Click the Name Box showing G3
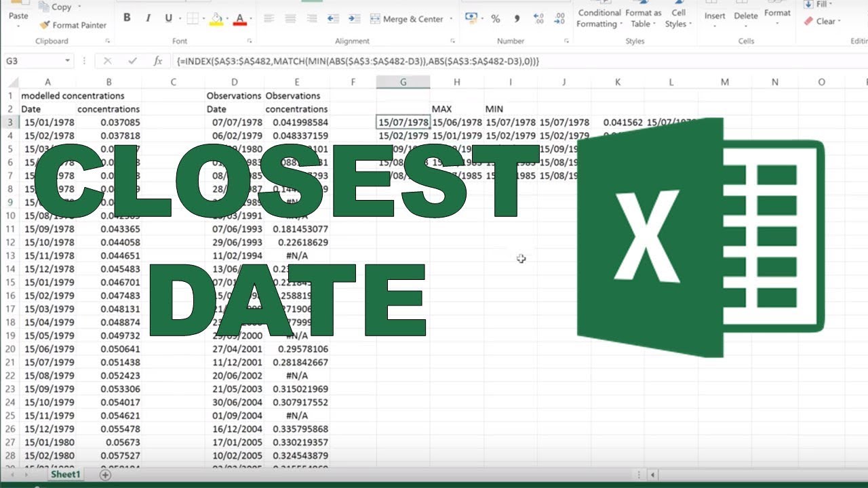868x488 pixels. click(x=33, y=61)
